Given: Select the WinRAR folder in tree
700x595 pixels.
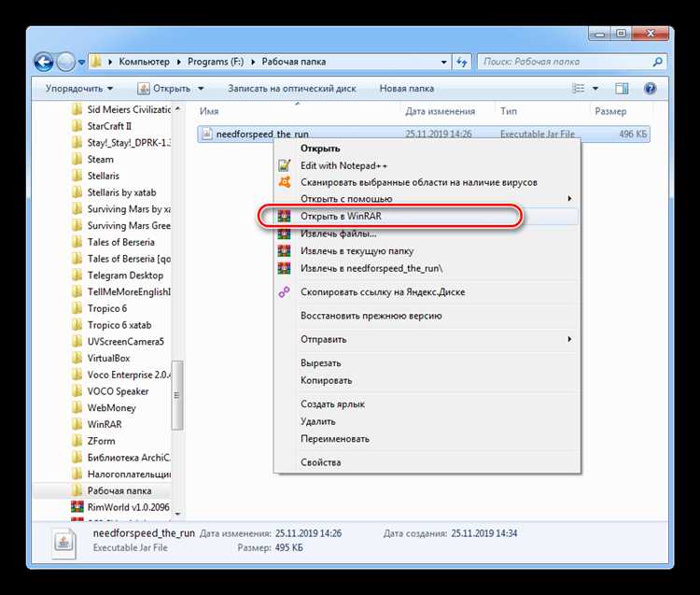Looking at the screenshot, I should coord(105,424).
